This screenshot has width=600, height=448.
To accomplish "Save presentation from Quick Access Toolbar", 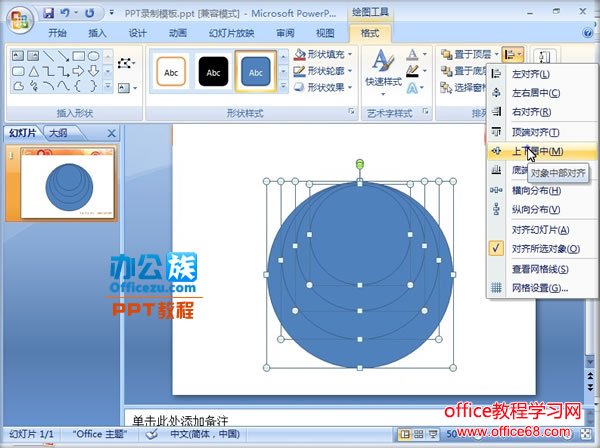I will point(49,13).
